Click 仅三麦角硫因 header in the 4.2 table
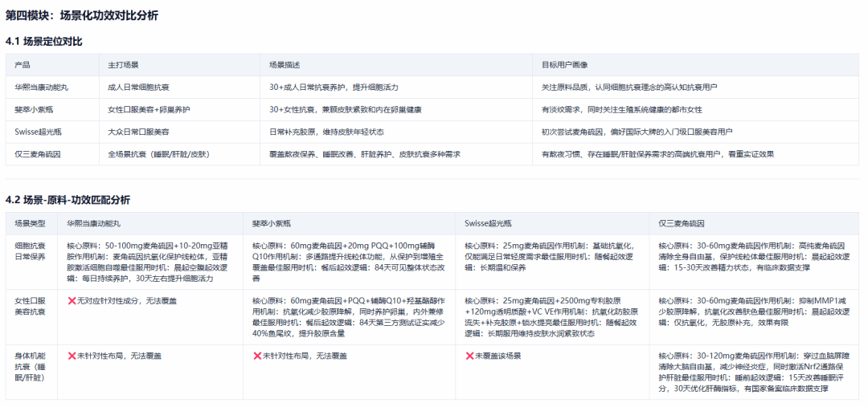Image resolution: width=868 pixels, height=407 pixels. click(x=682, y=224)
